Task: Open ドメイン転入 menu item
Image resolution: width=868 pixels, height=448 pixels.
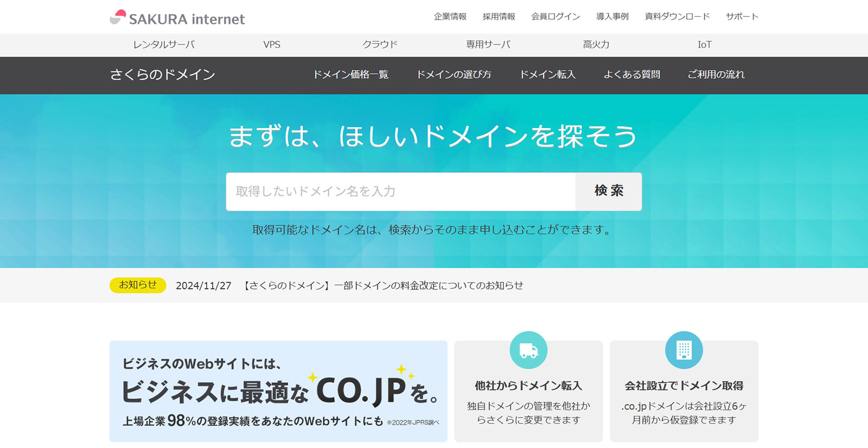Action: (x=547, y=74)
